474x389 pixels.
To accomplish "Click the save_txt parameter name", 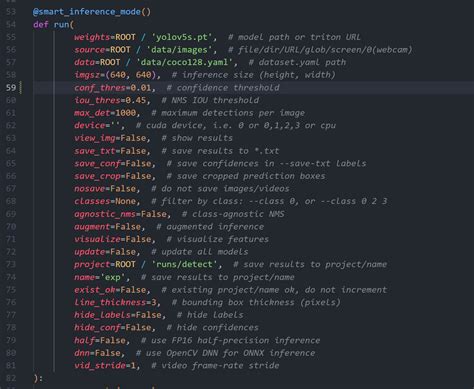I will [x=95, y=151].
